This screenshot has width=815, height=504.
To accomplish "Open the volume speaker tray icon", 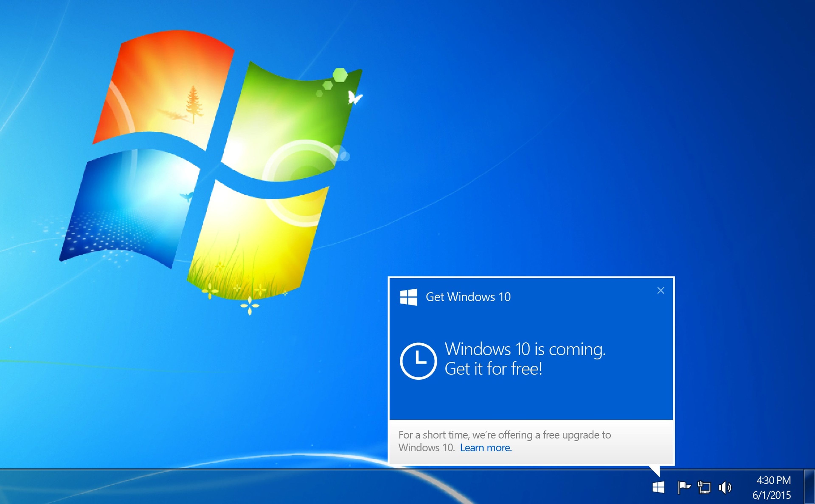I will (725, 488).
